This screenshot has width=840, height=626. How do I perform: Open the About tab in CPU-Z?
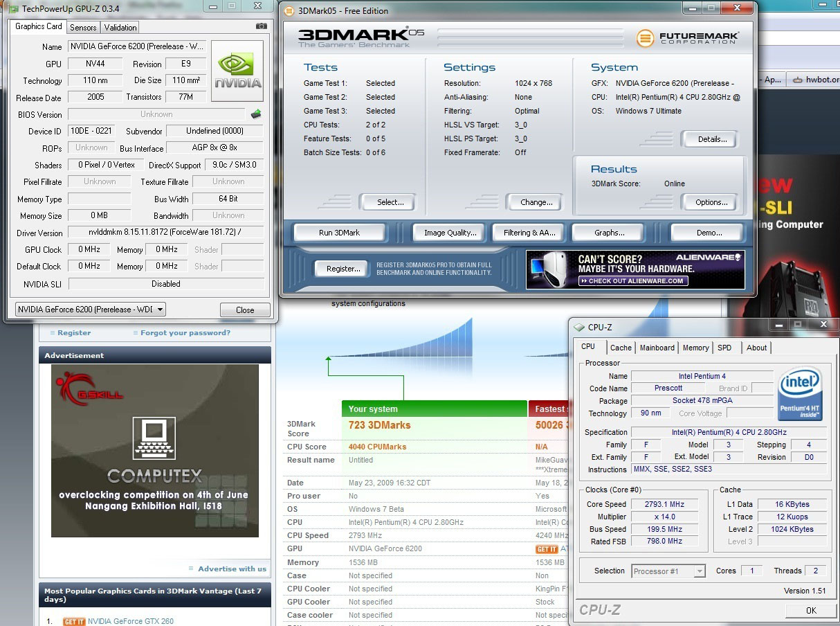coord(756,348)
